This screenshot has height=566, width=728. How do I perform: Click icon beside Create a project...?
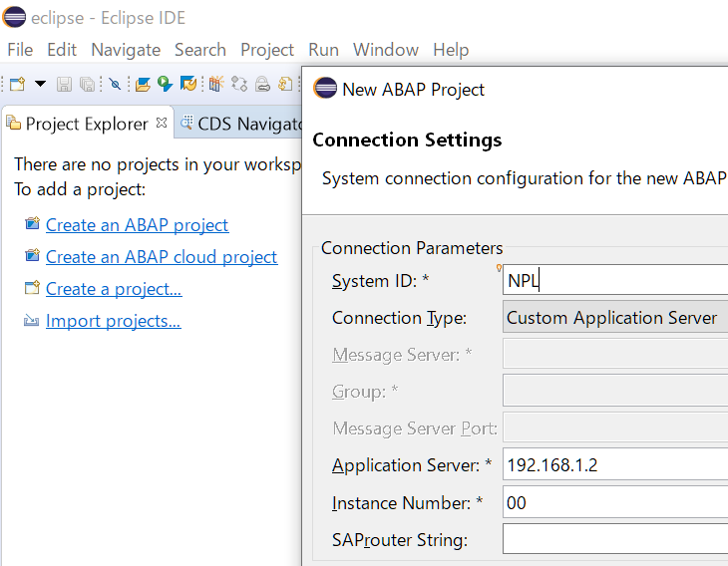click(x=32, y=288)
